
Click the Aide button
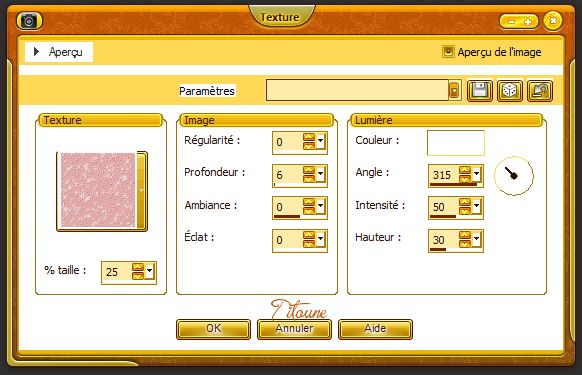tap(375, 329)
